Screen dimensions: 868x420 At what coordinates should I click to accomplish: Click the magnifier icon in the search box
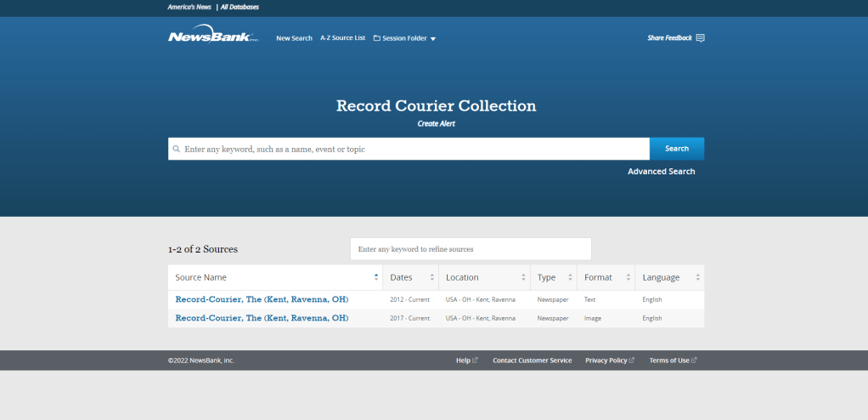click(176, 149)
